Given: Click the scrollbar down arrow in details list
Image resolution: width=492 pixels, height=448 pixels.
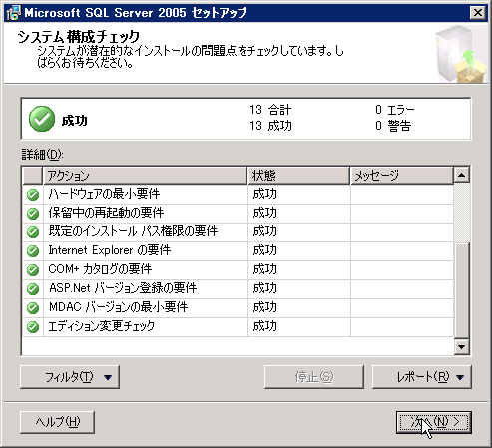Looking at the screenshot, I should [462, 347].
